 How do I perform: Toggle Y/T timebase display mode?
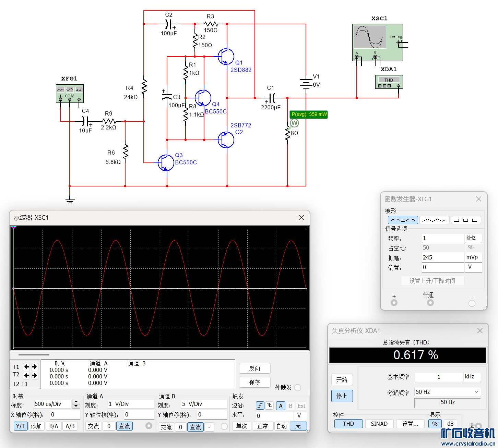coord(20,426)
